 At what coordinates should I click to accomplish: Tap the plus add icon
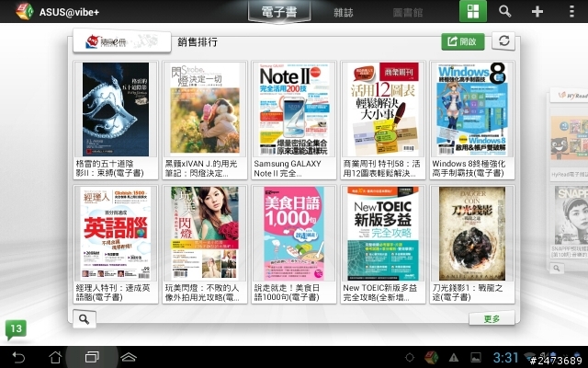[x=537, y=12]
